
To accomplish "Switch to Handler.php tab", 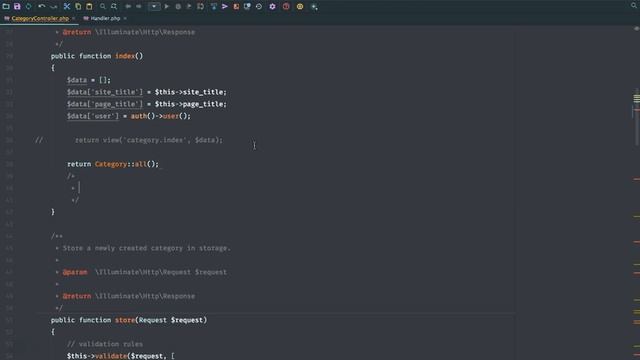I will click(x=105, y=18).
